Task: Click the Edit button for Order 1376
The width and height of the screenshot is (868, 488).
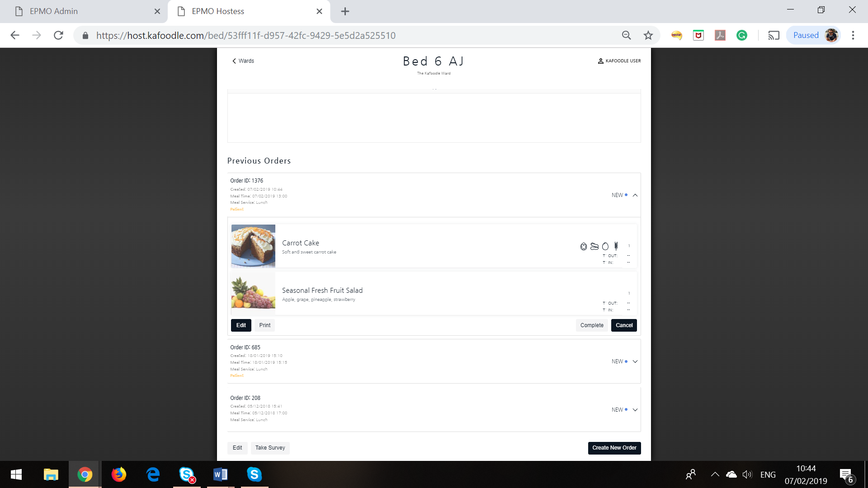Action: coord(241,325)
